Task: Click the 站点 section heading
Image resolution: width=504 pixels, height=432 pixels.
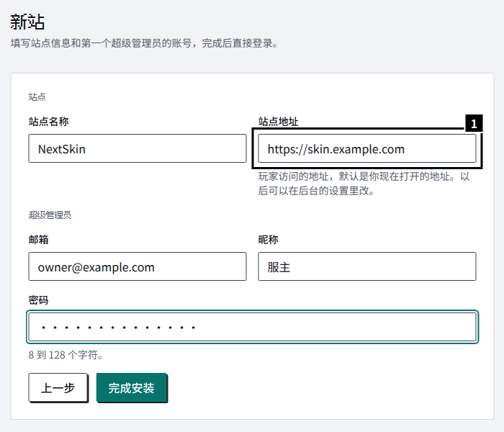Action: tap(37, 97)
